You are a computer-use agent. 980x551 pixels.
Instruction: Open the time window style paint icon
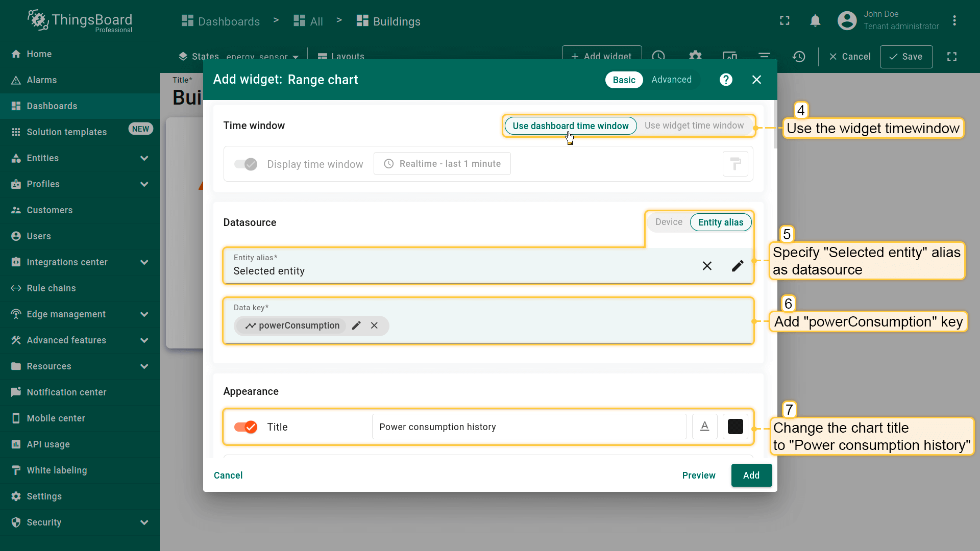[735, 164]
